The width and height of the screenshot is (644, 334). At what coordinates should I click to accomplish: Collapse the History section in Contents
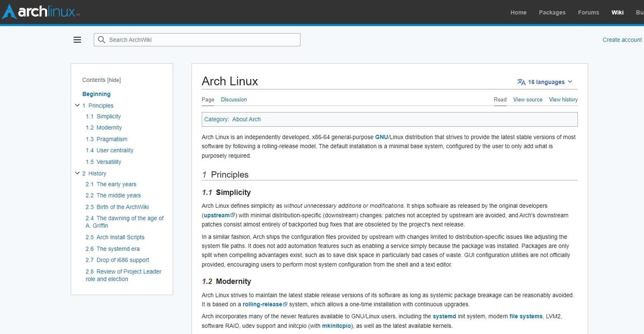77,173
